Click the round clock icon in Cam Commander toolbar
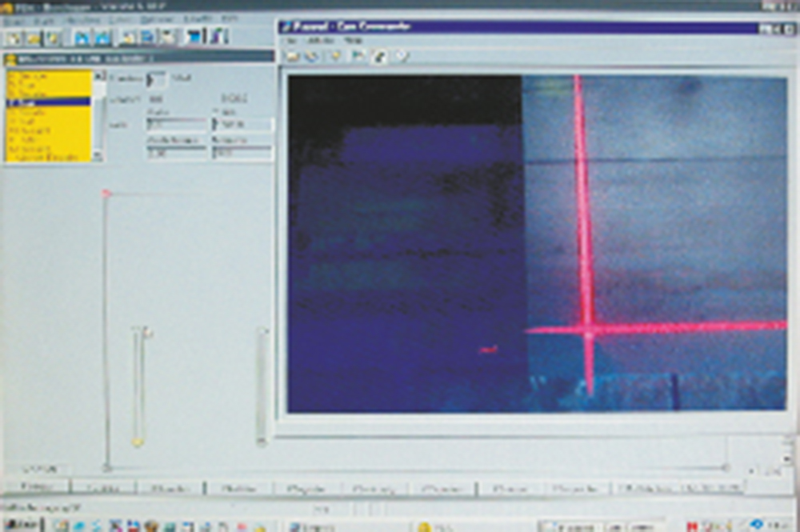This screenshot has height=532, width=800. (x=402, y=56)
